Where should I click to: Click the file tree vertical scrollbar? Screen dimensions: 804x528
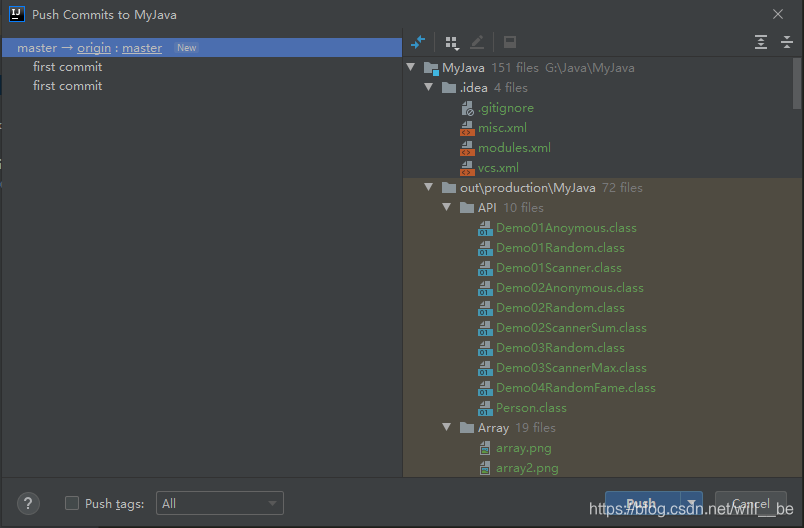point(796,84)
